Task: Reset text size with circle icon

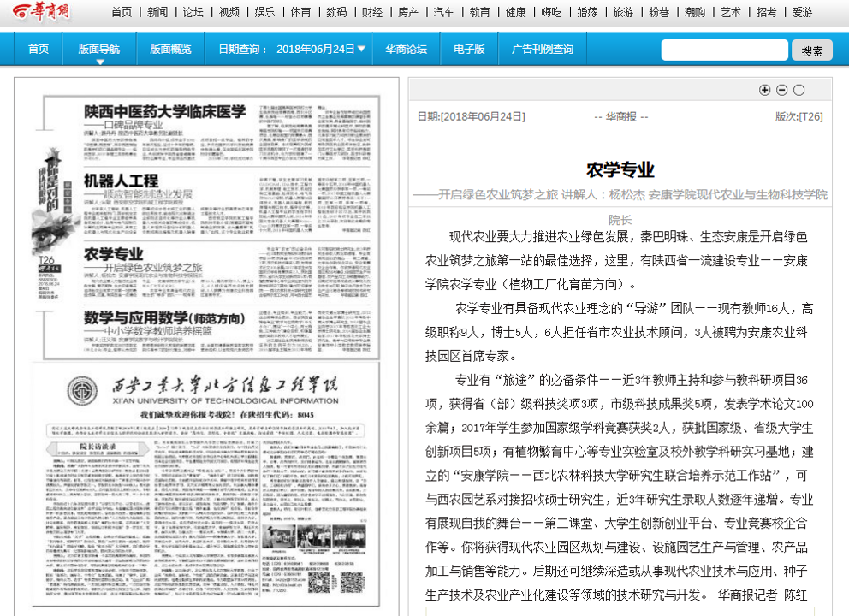Action: [x=799, y=91]
